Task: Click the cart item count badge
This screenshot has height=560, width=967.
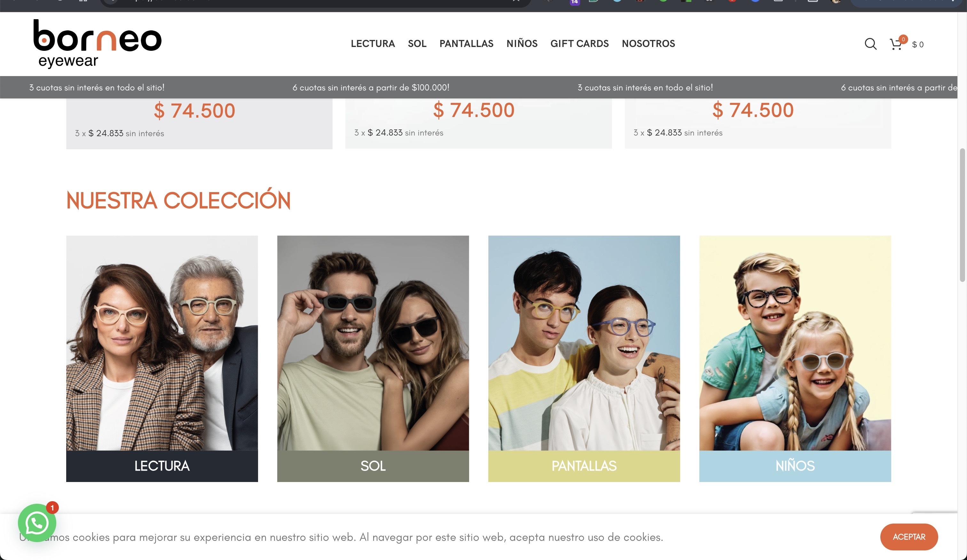Action: tap(903, 39)
